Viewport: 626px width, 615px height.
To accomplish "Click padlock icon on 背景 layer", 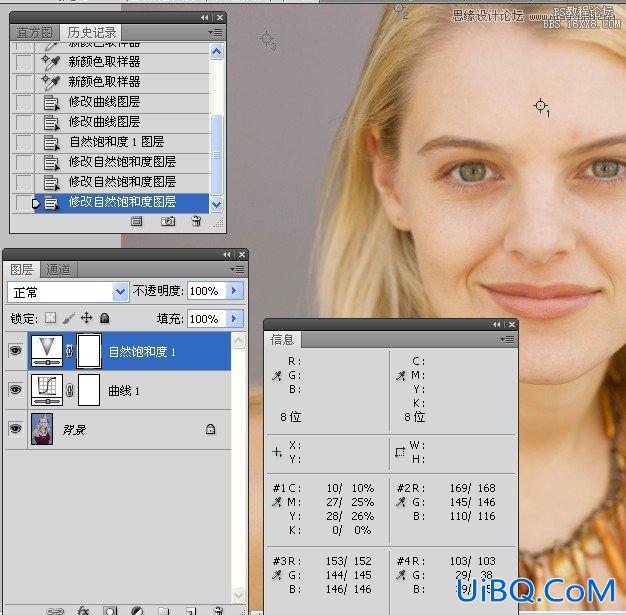I will [x=210, y=429].
